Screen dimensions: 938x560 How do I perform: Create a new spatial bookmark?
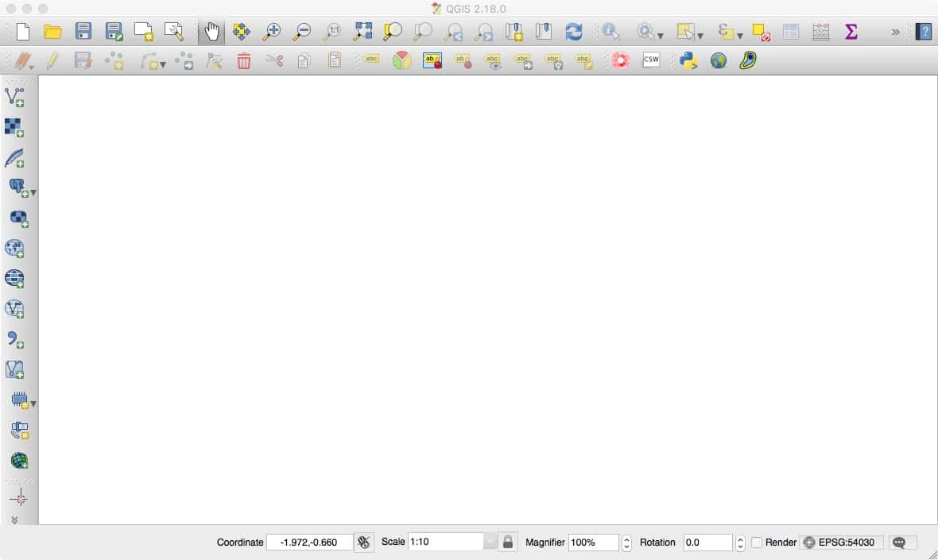[515, 32]
